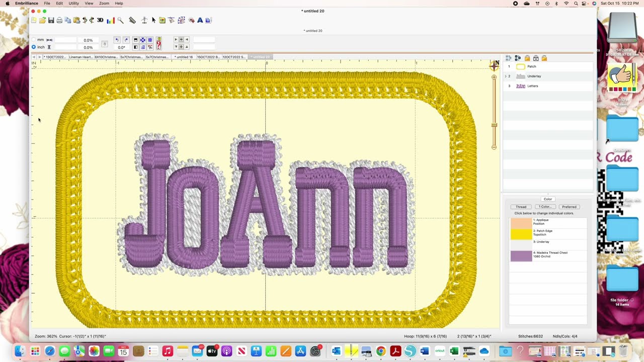Open the View menu
Viewport: 644px width, 362px height.
pyautogui.click(x=89, y=4)
